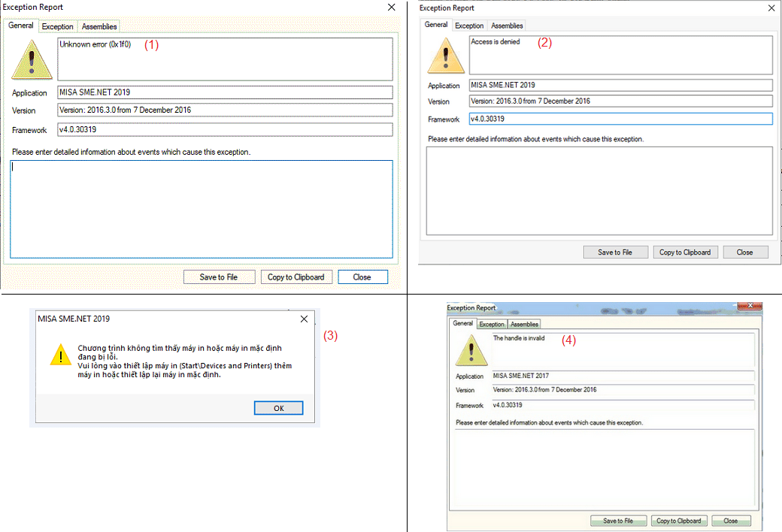Click Copy to Clipboard in the Access is denied dialog
This screenshot has height=532, width=782.
[685, 252]
